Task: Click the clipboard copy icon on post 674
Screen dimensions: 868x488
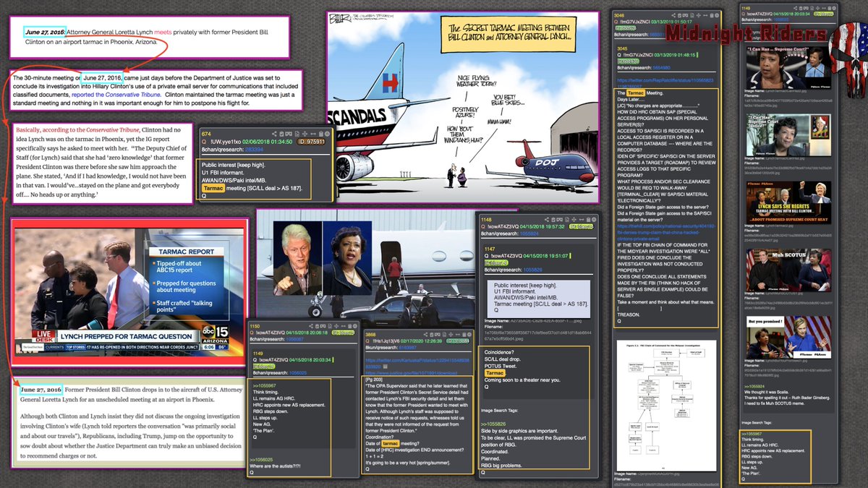Action: point(281,133)
